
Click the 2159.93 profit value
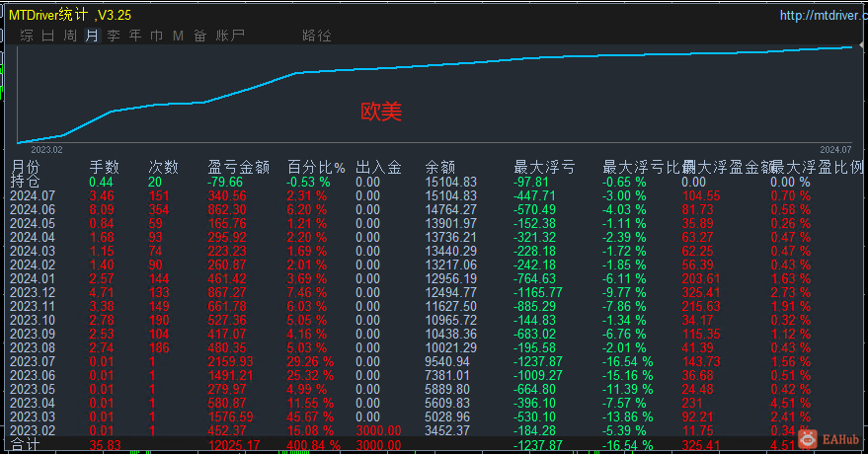(230, 361)
